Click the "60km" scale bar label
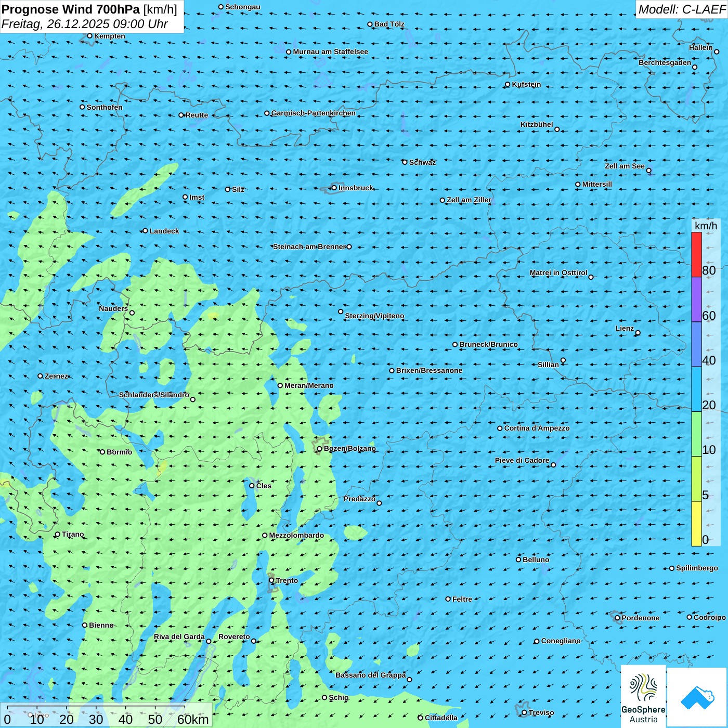 coord(193,719)
